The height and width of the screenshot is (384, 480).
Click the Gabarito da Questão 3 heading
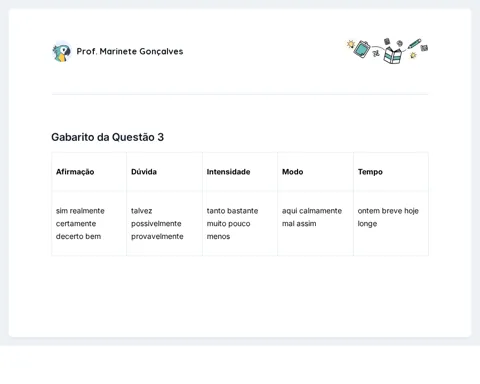point(107,137)
